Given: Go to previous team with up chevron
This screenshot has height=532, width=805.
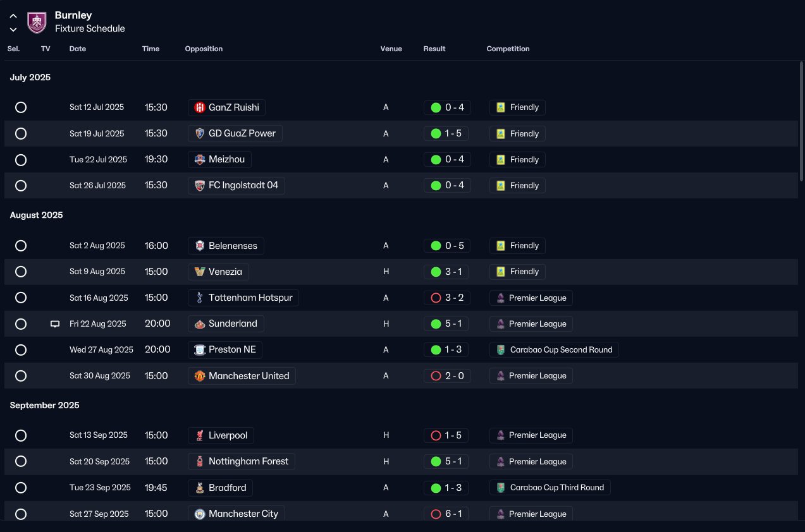Looking at the screenshot, I should coord(13,16).
